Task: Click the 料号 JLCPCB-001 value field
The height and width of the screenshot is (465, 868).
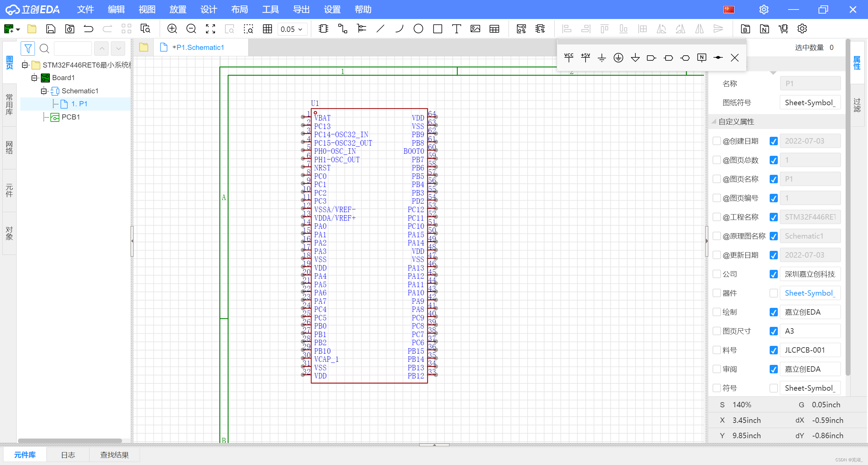Action: (810, 350)
